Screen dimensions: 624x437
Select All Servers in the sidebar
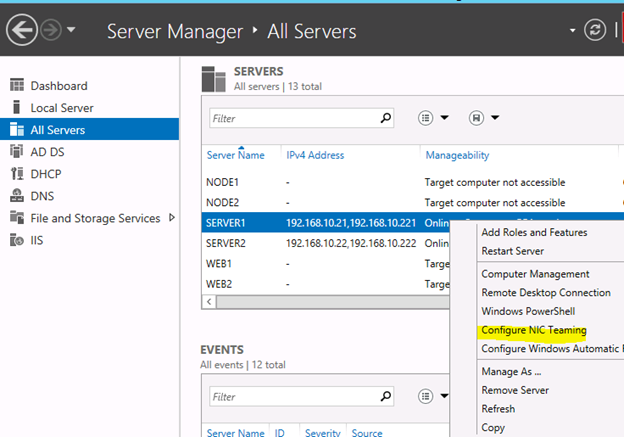90,130
